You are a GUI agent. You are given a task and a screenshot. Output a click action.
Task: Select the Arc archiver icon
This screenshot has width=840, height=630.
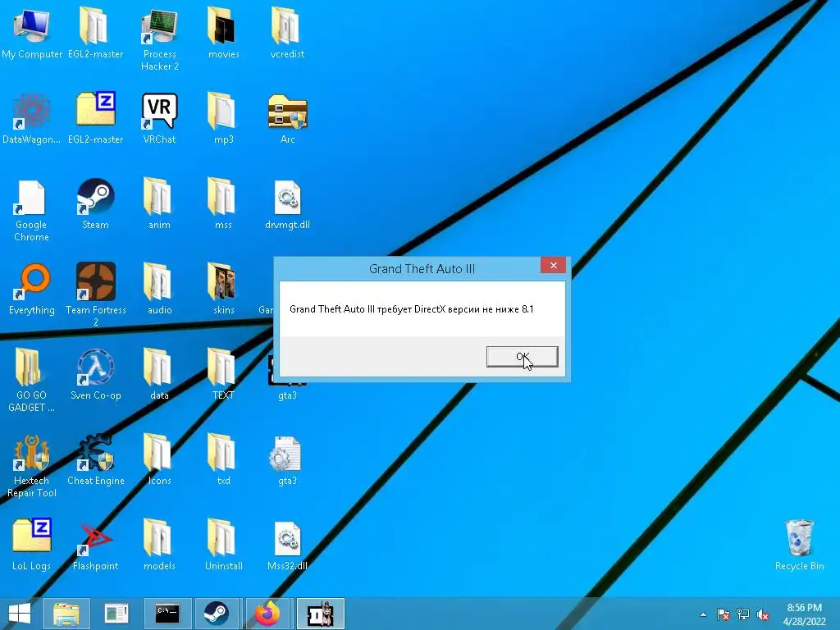click(x=287, y=118)
